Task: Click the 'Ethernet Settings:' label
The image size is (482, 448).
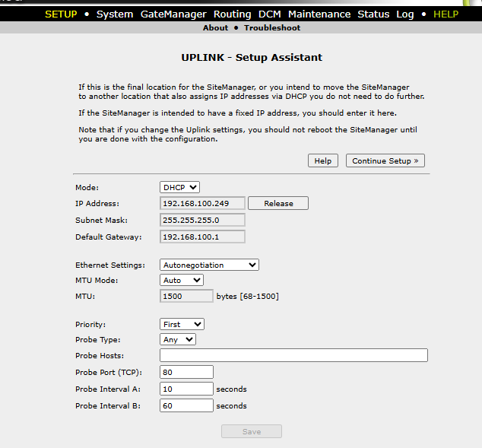Action: point(110,265)
